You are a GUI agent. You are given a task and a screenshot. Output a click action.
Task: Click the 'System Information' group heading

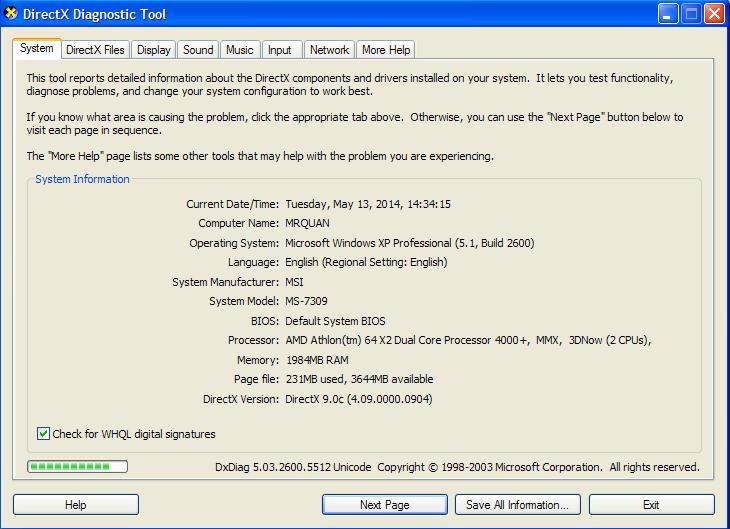[x=82, y=179]
